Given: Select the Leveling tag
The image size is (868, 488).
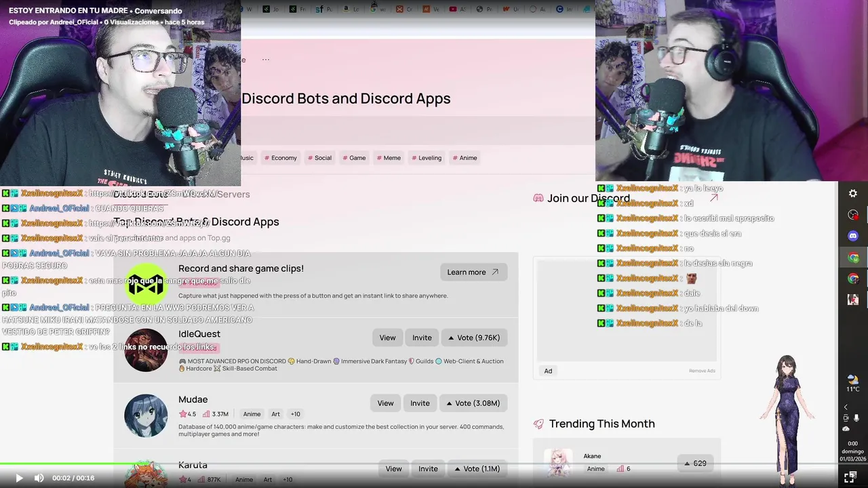Looking at the screenshot, I should pos(427,158).
